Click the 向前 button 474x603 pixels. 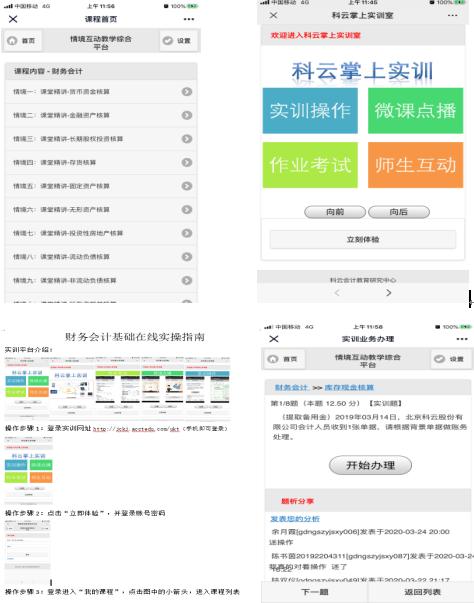pos(335,212)
